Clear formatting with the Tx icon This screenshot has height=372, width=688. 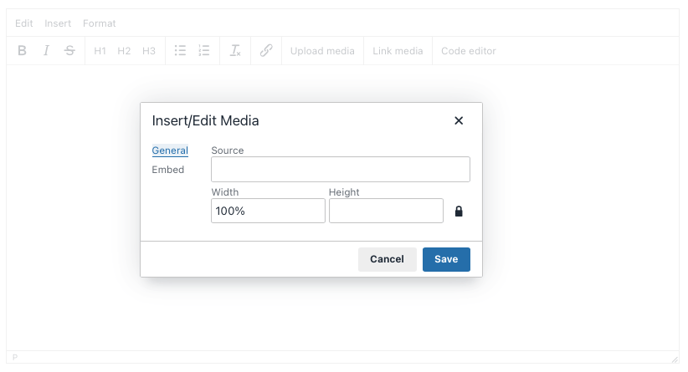[x=235, y=51]
